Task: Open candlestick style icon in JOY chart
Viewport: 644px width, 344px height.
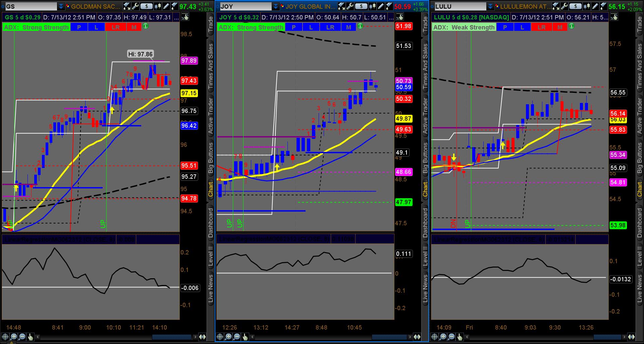Action: 372,6
